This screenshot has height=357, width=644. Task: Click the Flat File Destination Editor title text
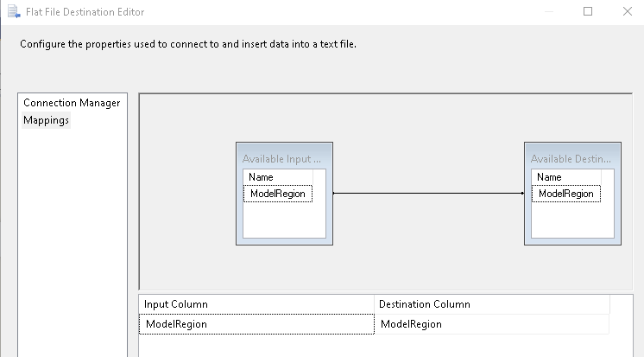85,12
